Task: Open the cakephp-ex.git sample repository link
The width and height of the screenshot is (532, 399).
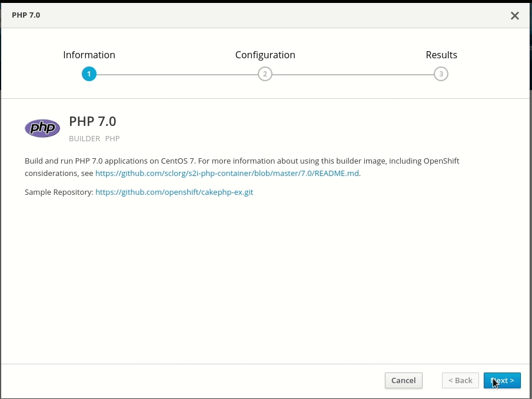Action: 174,192
